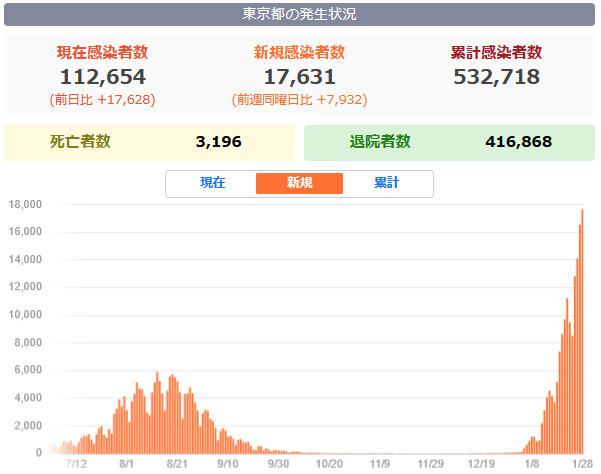Click the 前週同曜日比 +7,932 text
The width and height of the screenshot is (601, 474).
click(299, 100)
